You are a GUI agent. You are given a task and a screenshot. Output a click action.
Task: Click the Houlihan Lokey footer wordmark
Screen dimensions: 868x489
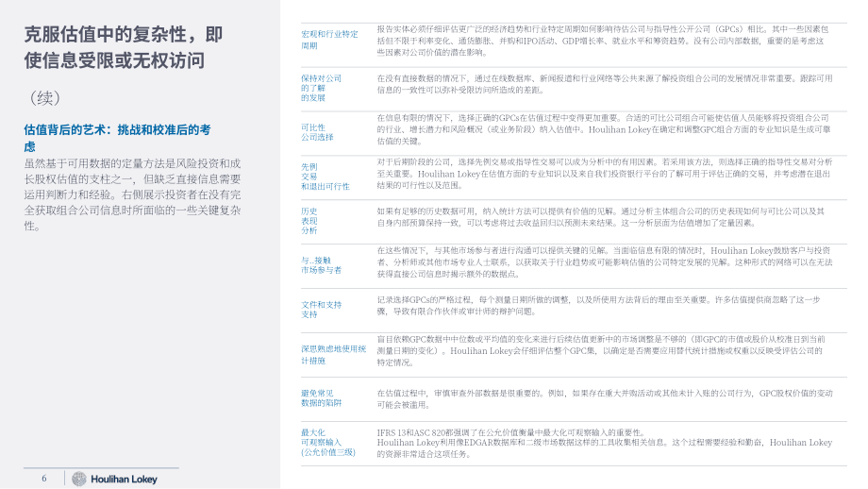tap(124, 479)
